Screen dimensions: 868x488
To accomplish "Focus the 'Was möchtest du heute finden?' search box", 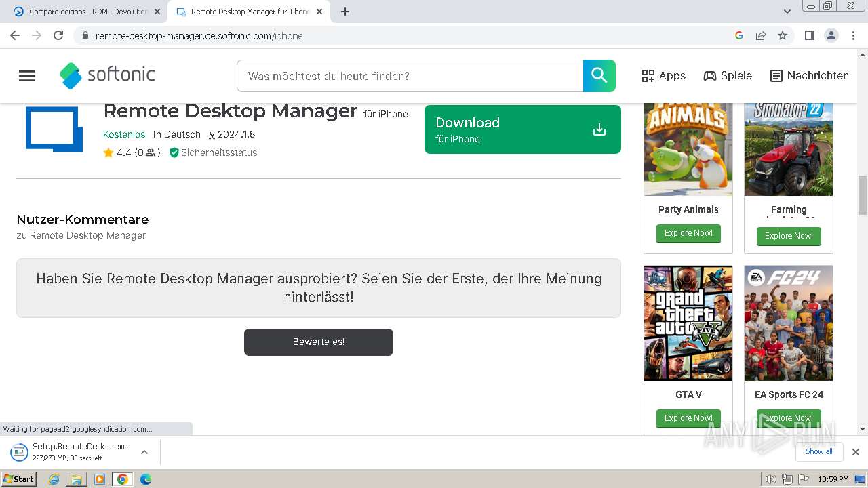I will [410, 76].
